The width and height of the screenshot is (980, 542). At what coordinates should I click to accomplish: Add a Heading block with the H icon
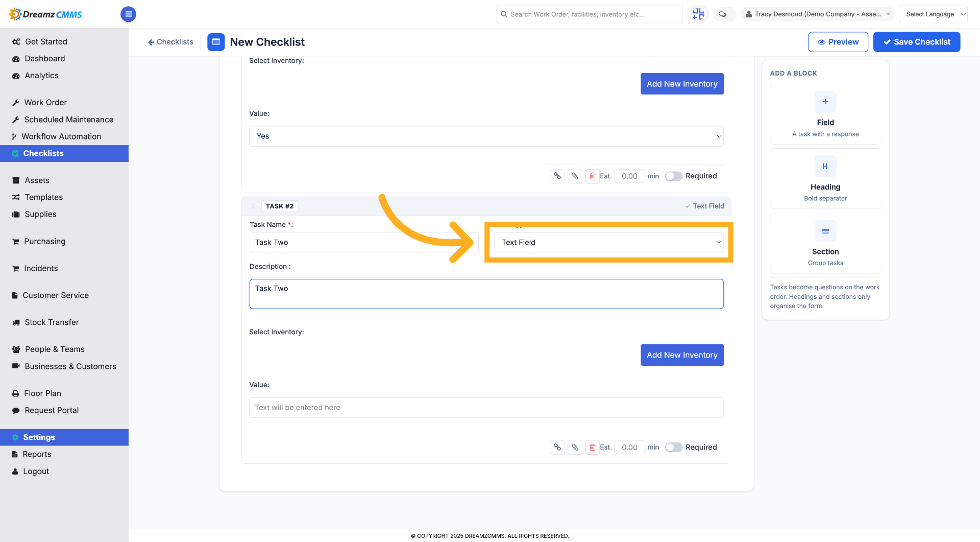pyautogui.click(x=825, y=167)
